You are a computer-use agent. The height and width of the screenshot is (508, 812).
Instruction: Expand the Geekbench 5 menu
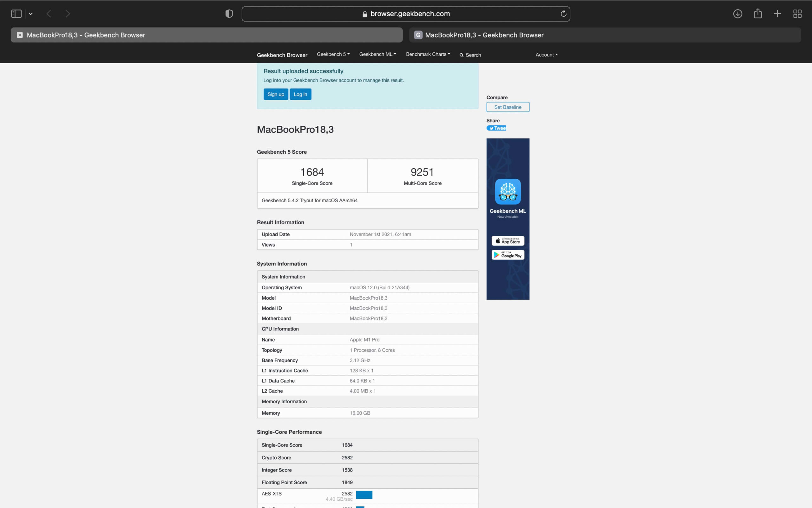click(333, 54)
